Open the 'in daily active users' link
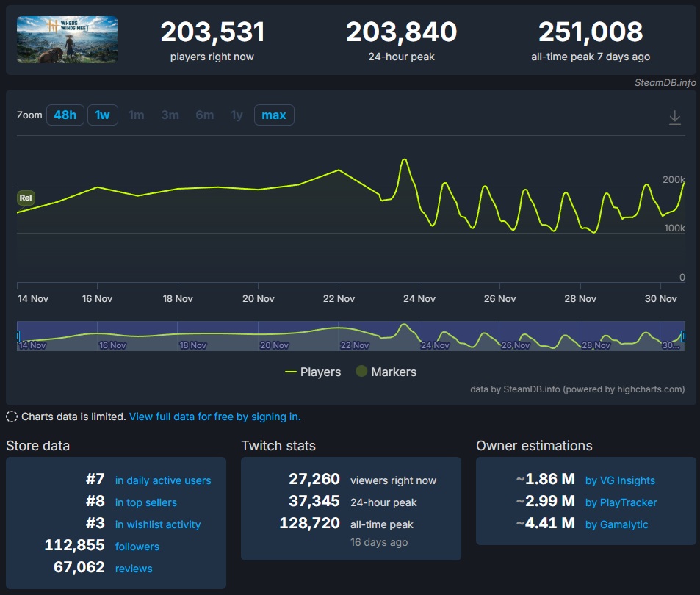This screenshot has width=700, height=595. 162,480
